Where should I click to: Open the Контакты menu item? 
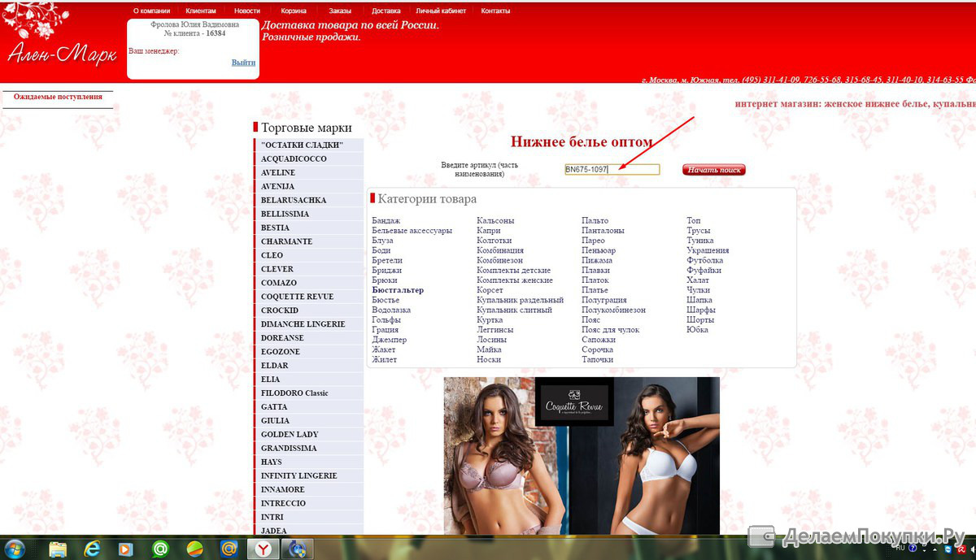click(495, 11)
